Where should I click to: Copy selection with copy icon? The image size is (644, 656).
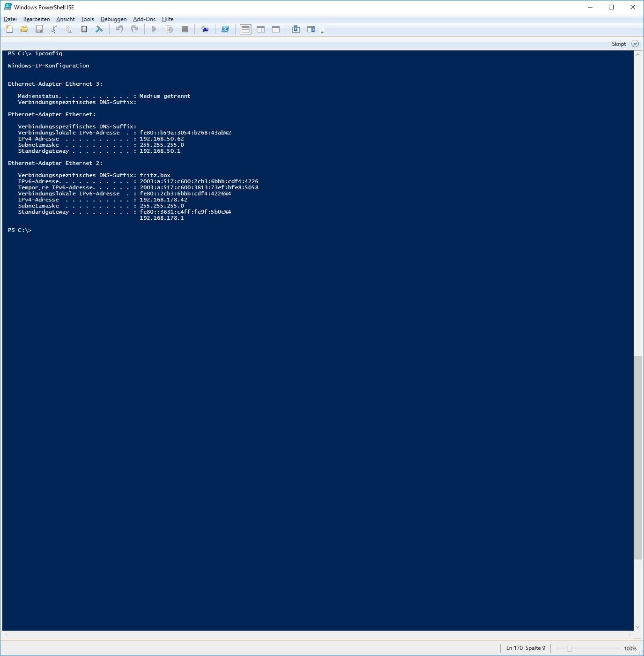pos(69,29)
